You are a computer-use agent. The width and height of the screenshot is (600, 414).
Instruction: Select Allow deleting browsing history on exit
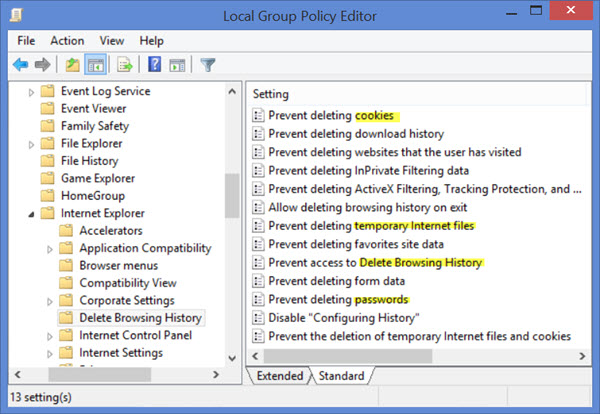coord(368,207)
